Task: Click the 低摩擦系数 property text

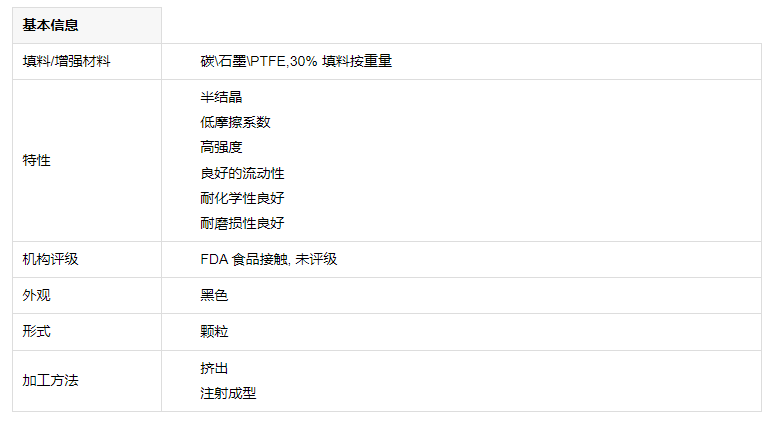Action: pyautogui.click(x=235, y=122)
